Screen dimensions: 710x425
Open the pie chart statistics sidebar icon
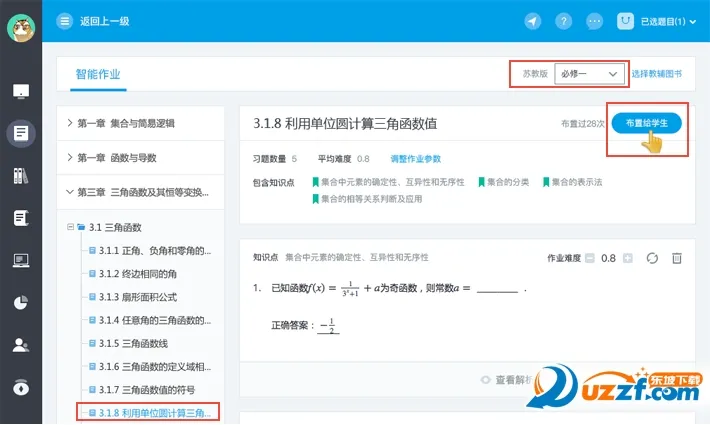click(21, 302)
